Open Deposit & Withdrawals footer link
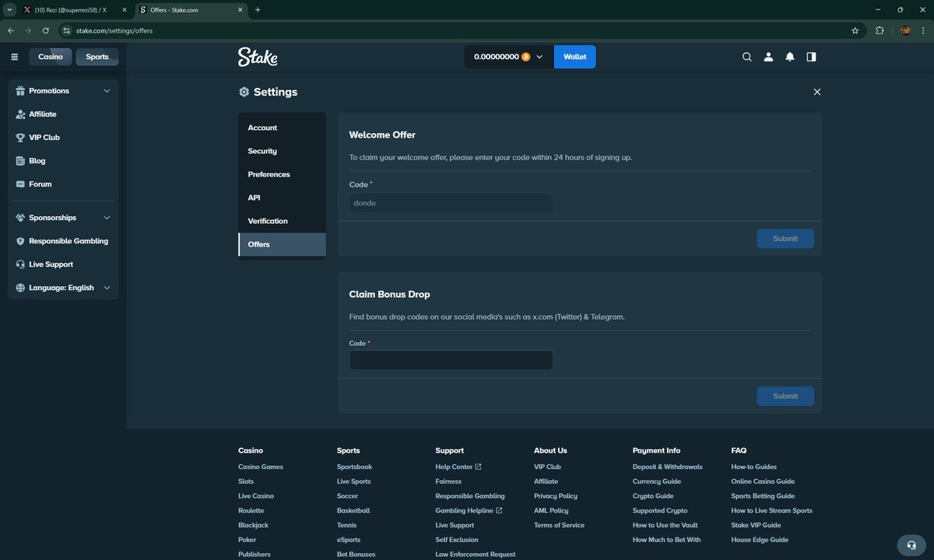934x560 pixels. pos(668,467)
